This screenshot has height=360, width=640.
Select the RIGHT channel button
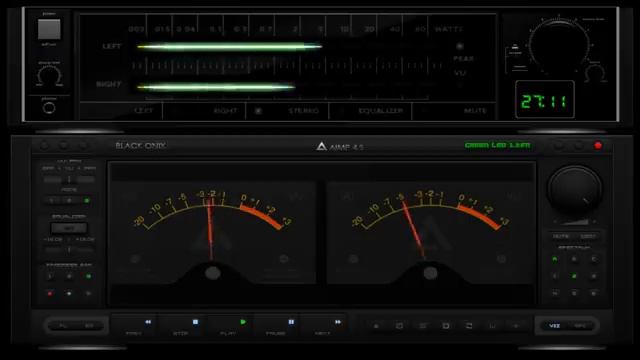click(204, 111)
